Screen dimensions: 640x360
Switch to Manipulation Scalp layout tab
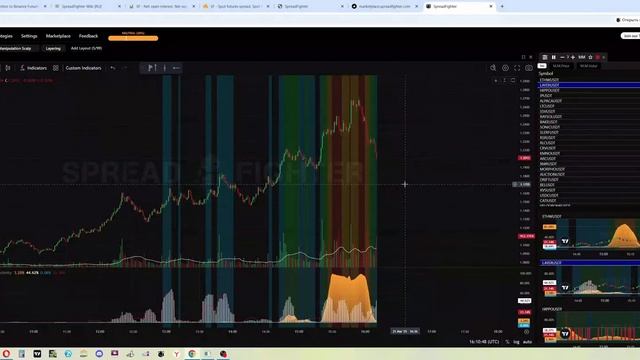[x=18, y=48]
